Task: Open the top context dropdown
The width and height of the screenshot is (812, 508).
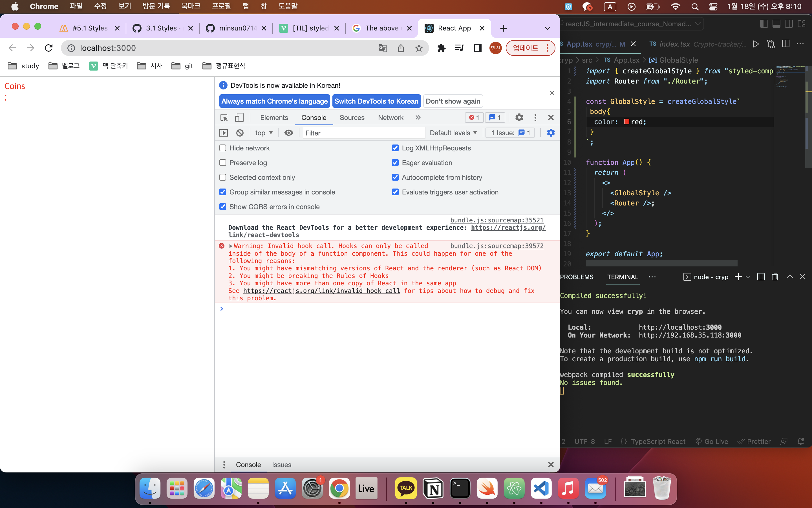Action: click(264, 133)
